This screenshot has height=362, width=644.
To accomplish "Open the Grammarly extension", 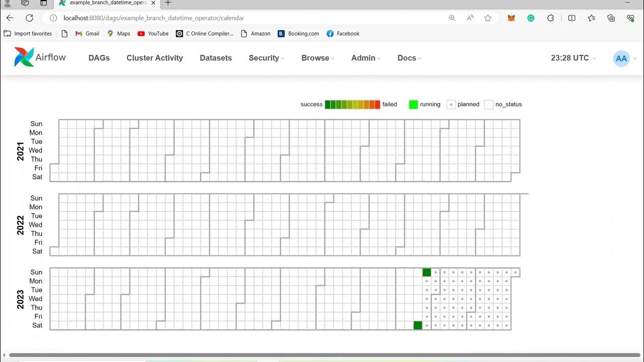I will (531, 18).
